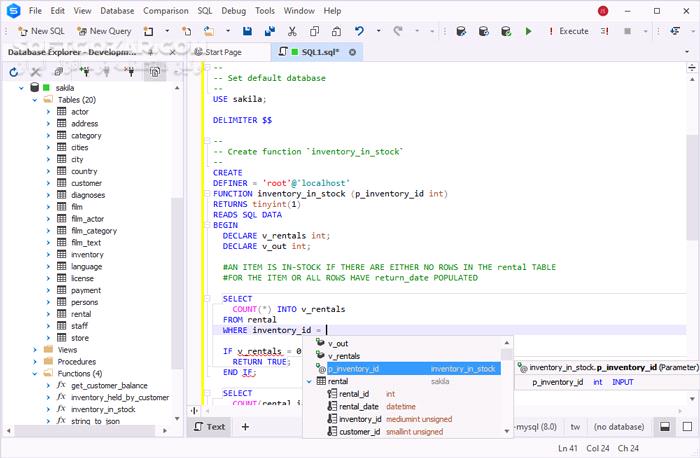Click the Save file disk icon
This screenshot has height=458, width=700.
247,31
